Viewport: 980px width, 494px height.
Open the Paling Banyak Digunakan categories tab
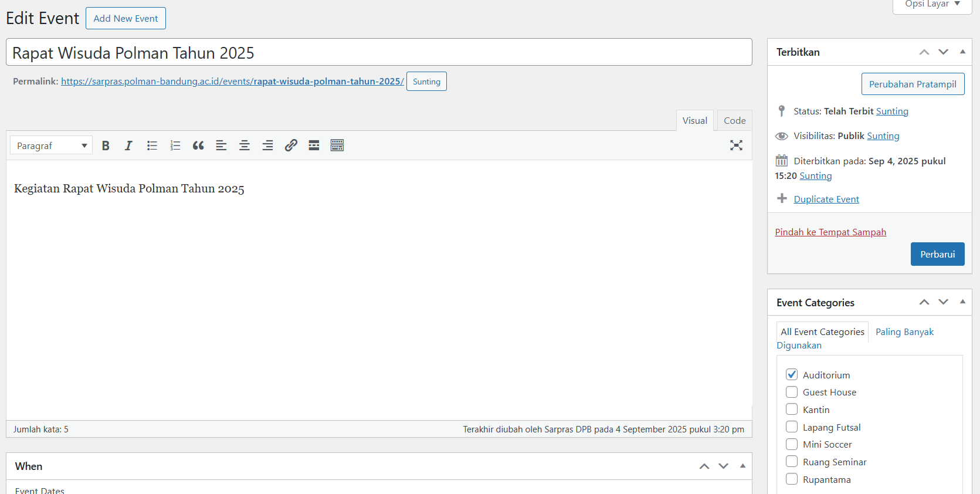tap(904, 332)
